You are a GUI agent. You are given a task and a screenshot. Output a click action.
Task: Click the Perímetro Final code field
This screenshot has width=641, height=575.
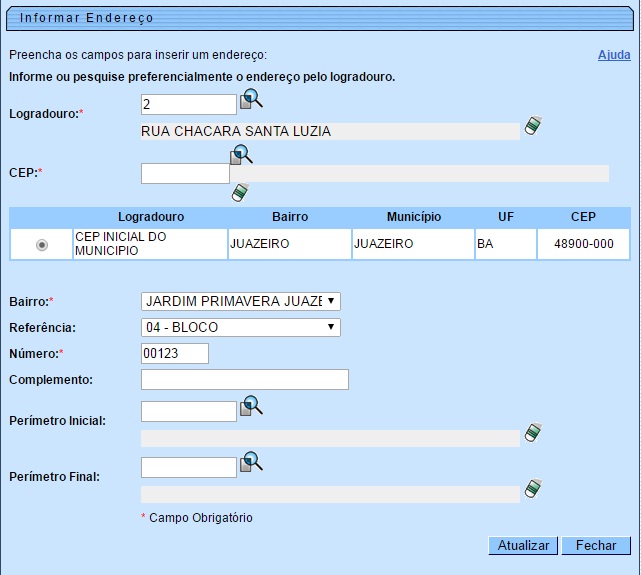(x=188, y=467)
